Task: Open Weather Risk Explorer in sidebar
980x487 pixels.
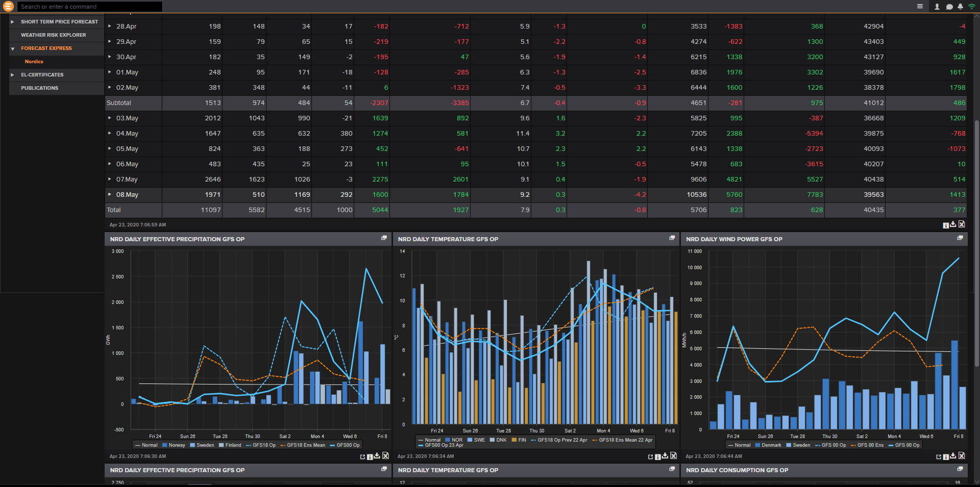Action: (x=53, y=35)
